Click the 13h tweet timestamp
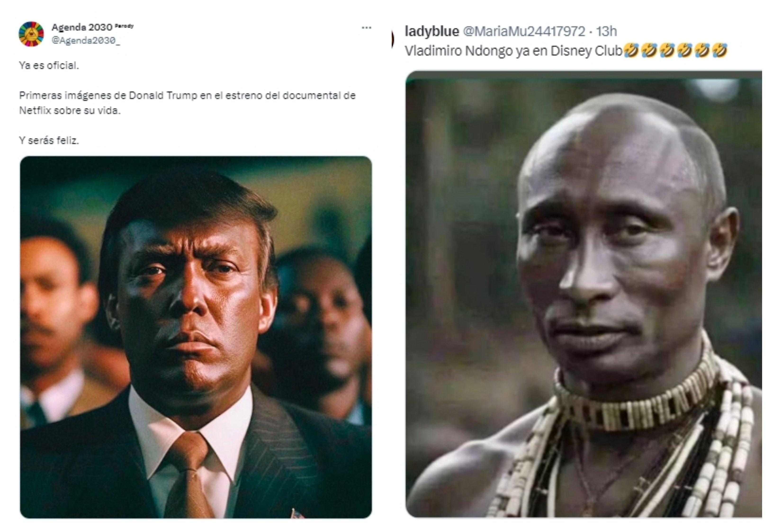 pos(606,32)
